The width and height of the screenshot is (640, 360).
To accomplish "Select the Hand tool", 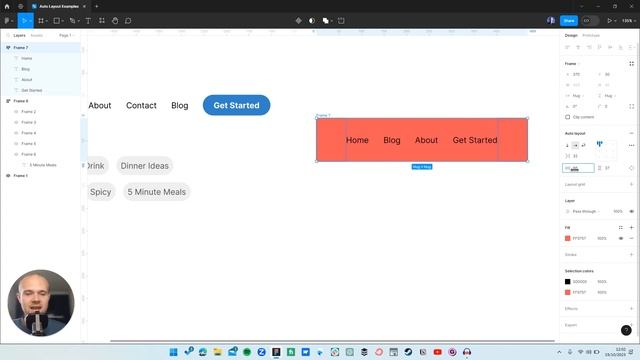I will coord(115,20).
